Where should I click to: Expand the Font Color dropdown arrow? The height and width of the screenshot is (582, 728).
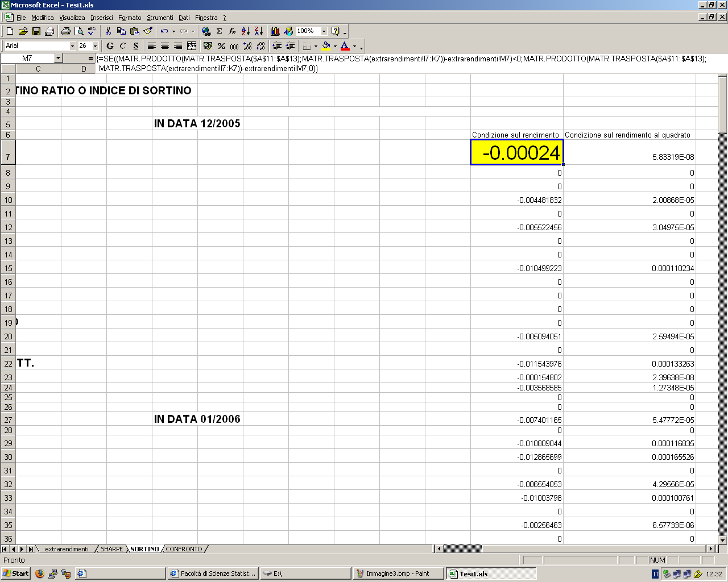[x=354, y=46]
